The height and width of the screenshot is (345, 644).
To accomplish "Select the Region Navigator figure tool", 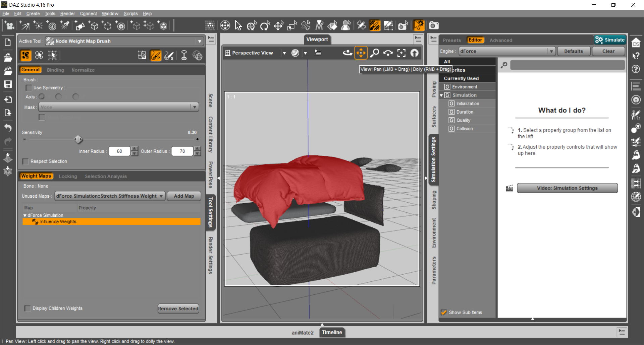I will pos(346,25).
